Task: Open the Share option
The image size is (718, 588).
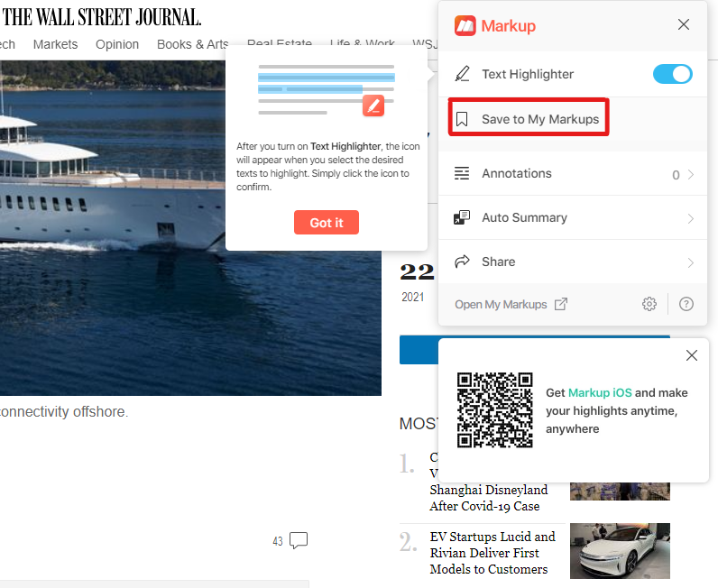Action: 573,262
